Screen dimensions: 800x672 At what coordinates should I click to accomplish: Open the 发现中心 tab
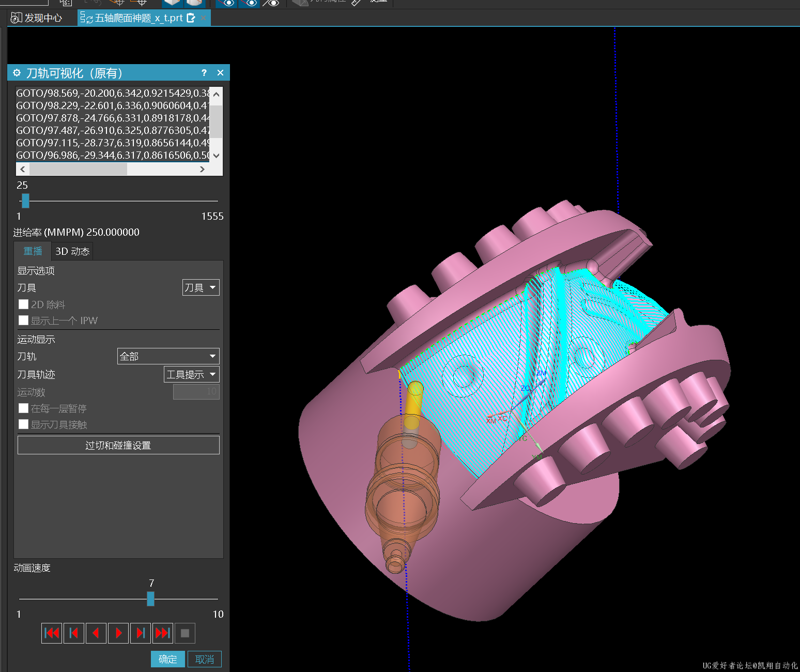click(x=37, y=18)
